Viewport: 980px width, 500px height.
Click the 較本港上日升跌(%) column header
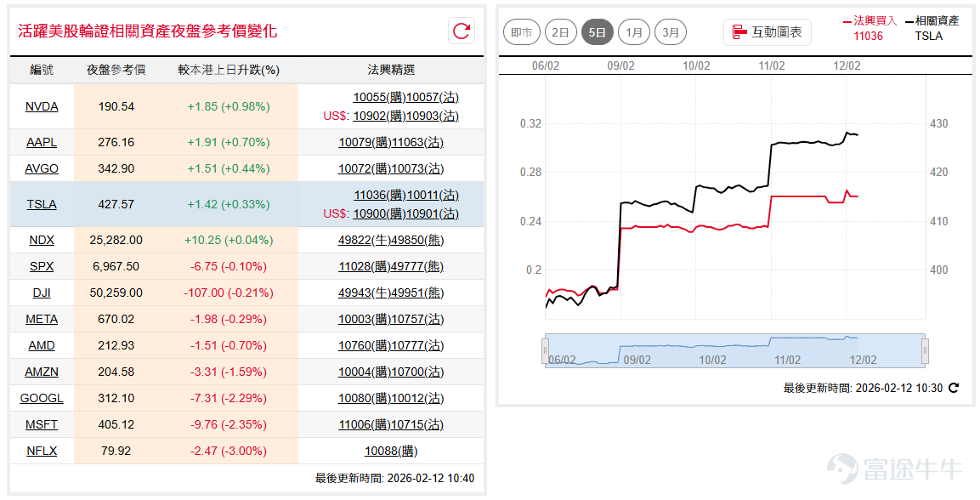click(229, 70)
